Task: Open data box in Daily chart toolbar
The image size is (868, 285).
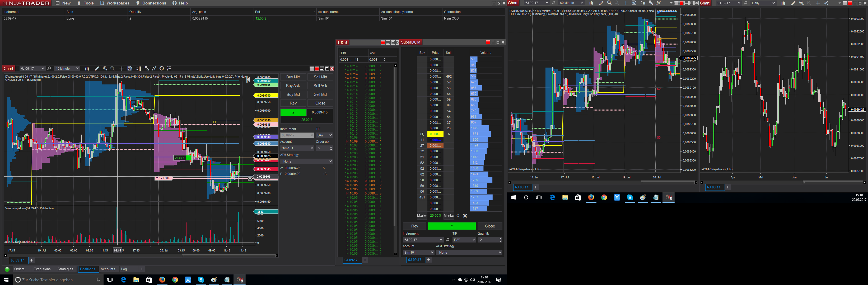Action: (x=826, y=3)
